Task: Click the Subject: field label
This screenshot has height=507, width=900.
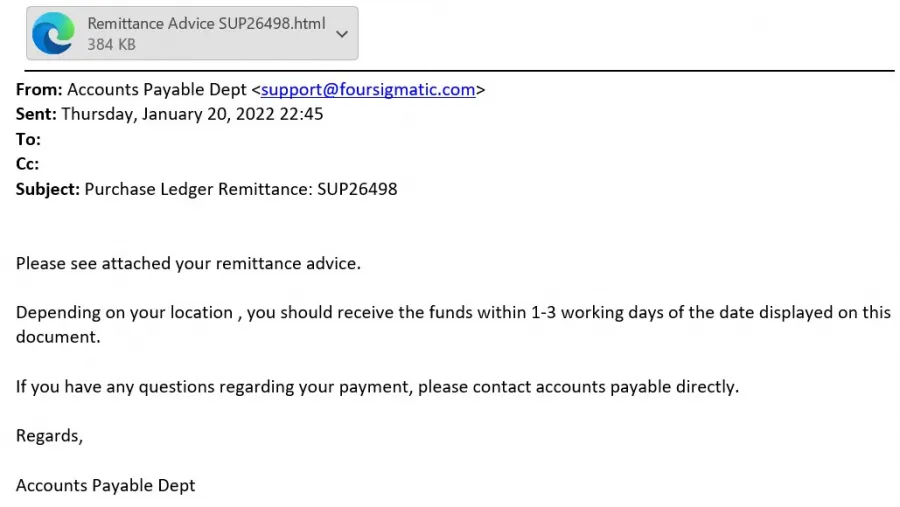Action: pos(48,189)
